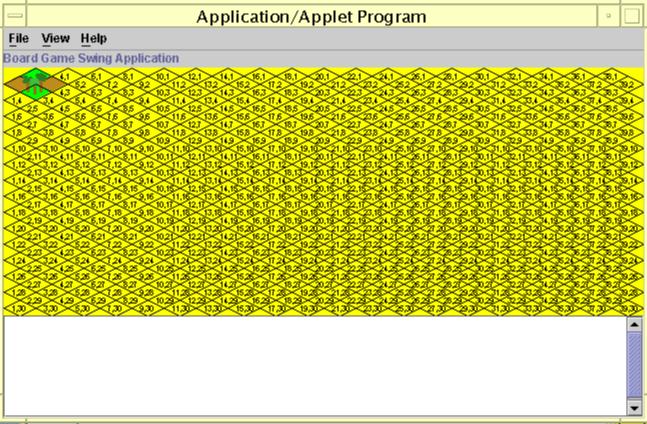The image size is (647, 424).
Task: Select board cell 2,9
Action: [x=35, y=140]
